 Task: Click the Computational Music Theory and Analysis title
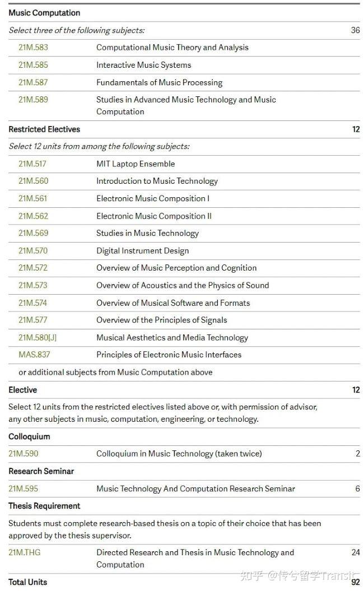click(172, 48)
